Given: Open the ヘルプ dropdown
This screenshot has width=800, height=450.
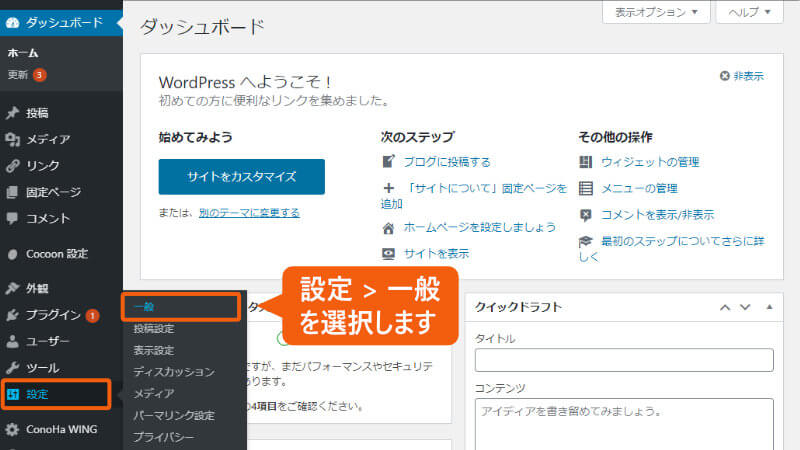Looking at the screenshot, I should click(749, 12).
